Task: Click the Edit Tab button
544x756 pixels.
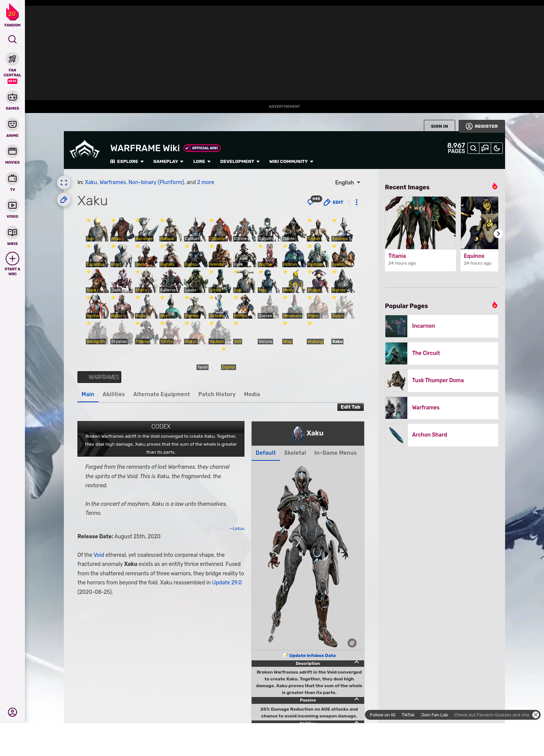Action: click(x=351, y=407)
